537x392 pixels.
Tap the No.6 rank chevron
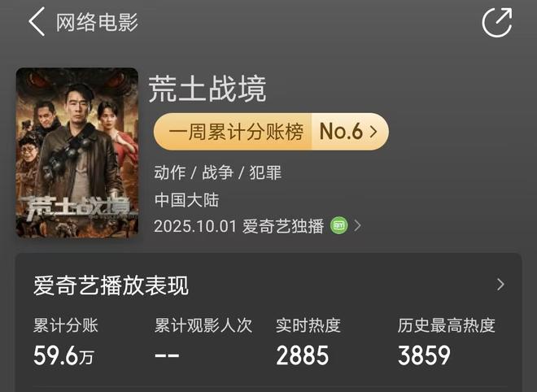(373, 132)
